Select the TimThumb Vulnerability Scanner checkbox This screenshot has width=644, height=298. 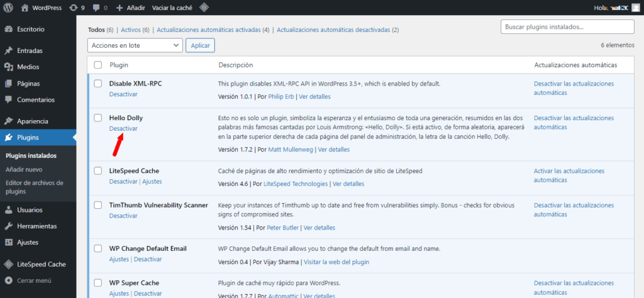tap(97, 205)
